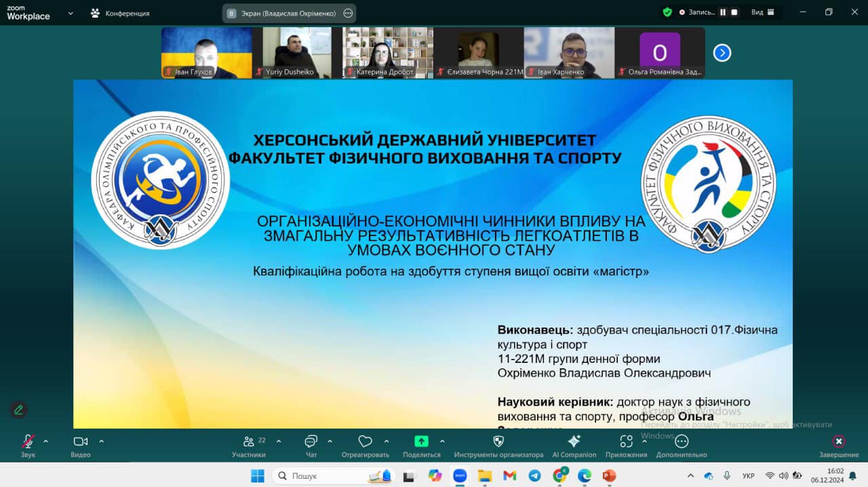Open Copilot from the taskbar
Viewport: 868px width, 487px height.
(435, 476)
